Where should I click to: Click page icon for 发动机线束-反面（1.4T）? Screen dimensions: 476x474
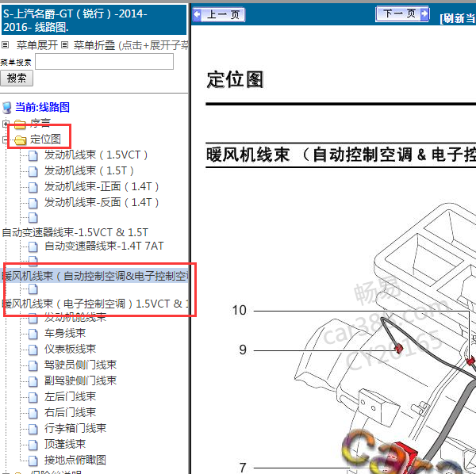coord(33,203)
